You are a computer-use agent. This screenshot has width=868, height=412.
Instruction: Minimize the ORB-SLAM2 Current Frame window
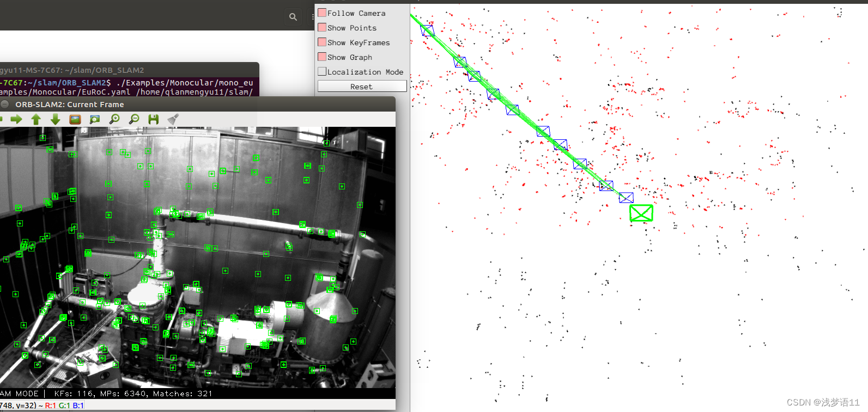5,104
